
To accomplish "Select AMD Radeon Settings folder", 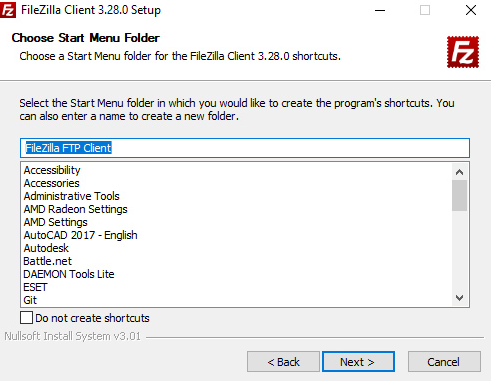I will (x=76, y=209).
